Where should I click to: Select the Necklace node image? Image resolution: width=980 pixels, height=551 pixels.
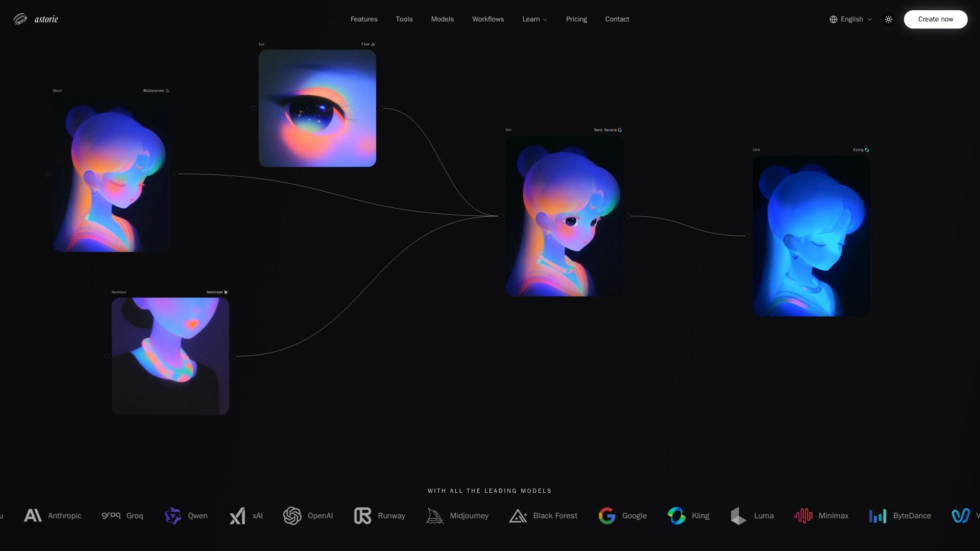coord(170,356)
